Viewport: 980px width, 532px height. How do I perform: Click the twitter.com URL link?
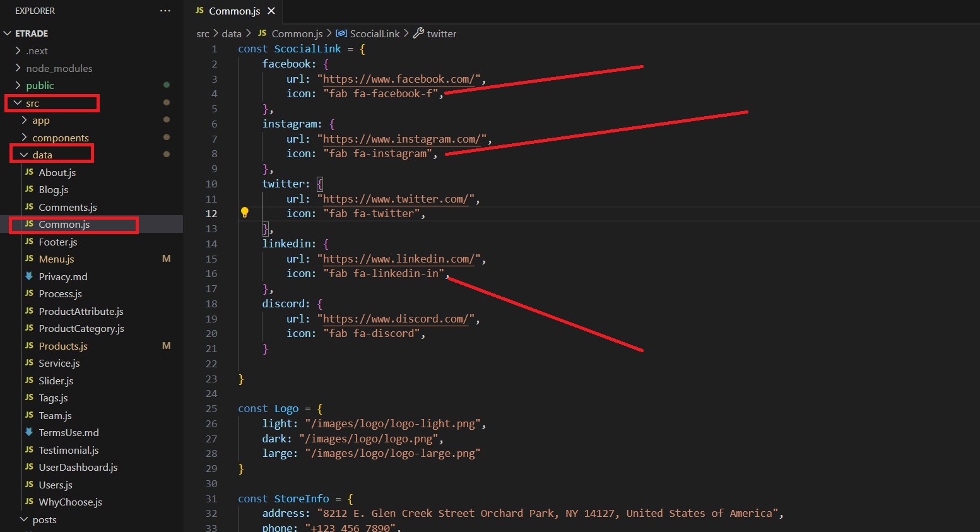click(x=396, y=199)
